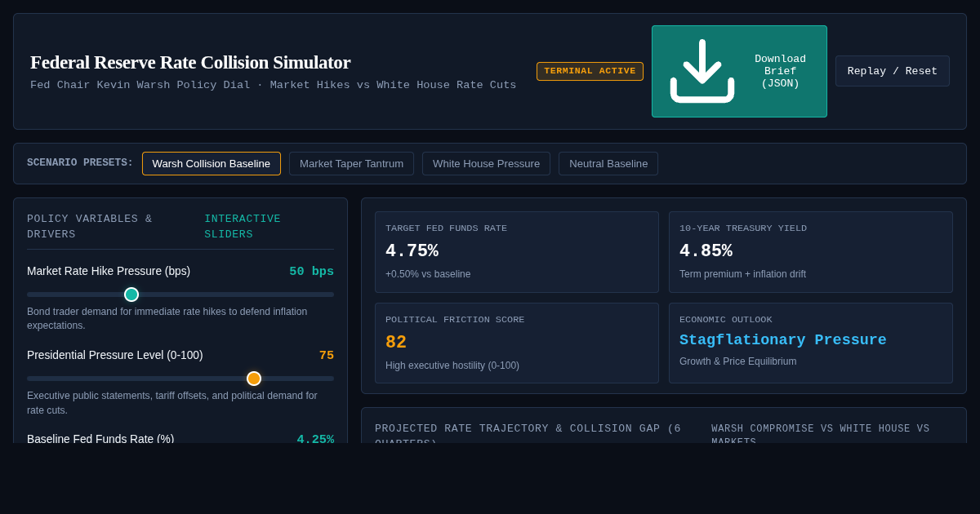Select the Market Taper Tantrum preset
Image resolution: width=980 pixels, height=514 pixels.
click(x=351, y=163)
